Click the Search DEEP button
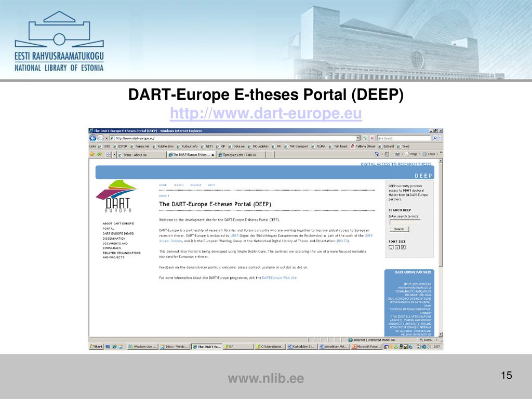The height and width of the screenshot is (399, 532). [399, 229]
